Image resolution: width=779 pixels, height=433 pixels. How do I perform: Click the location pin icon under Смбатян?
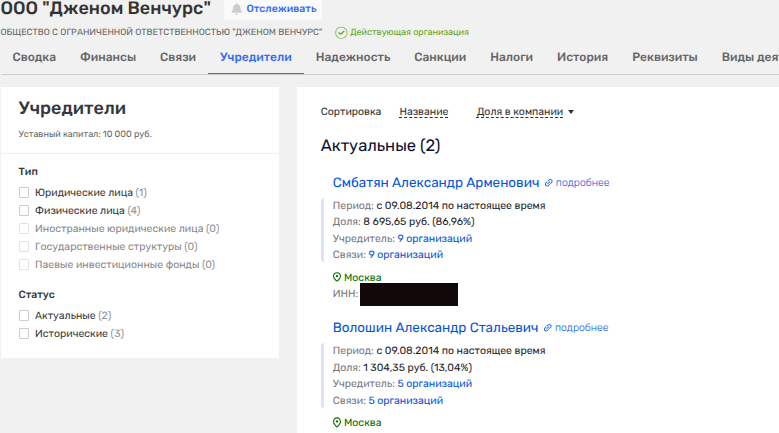tap(337, 277)
